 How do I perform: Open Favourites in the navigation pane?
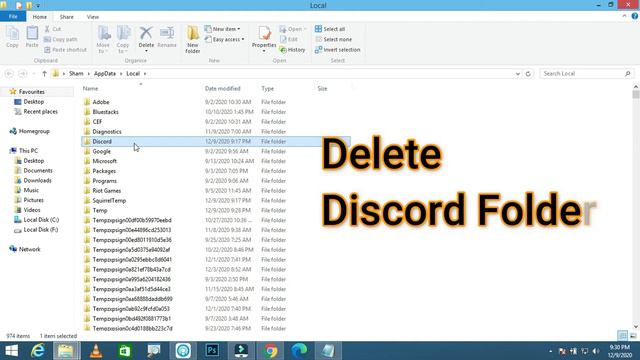(x=31, y=92)
